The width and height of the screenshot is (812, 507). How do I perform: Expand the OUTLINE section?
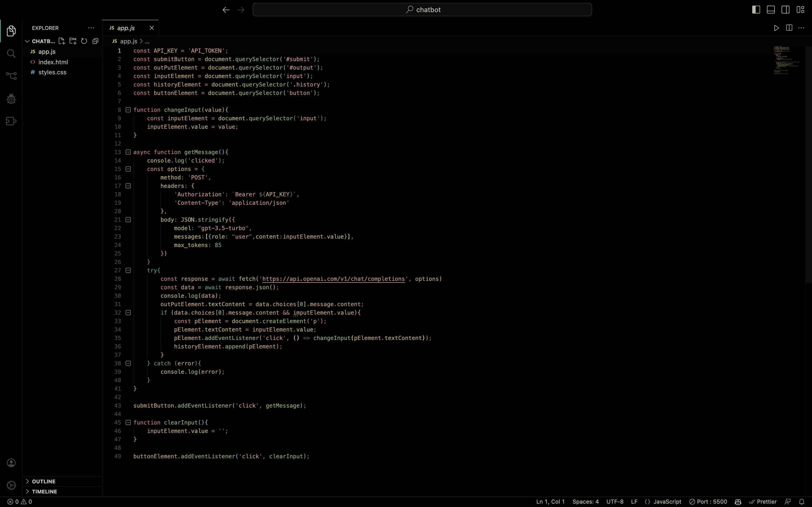(x=44, y=481)
